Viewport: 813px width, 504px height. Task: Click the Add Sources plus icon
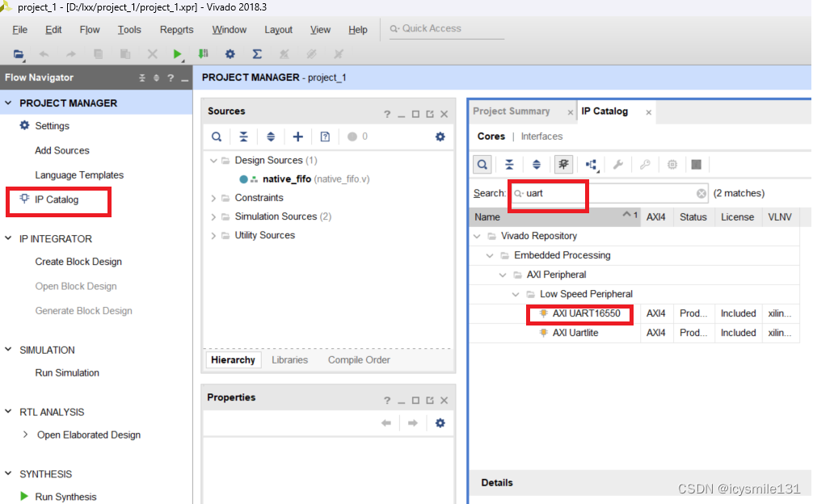tap(297, 136)
